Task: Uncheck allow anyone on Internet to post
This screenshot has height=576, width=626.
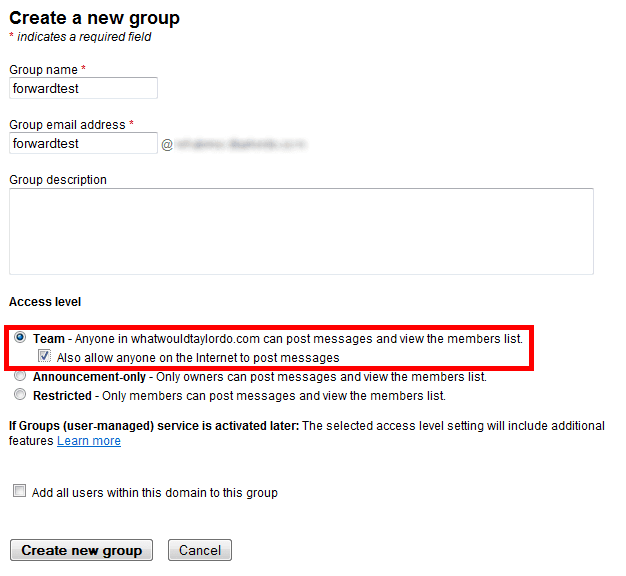Action: coord(44,357)
